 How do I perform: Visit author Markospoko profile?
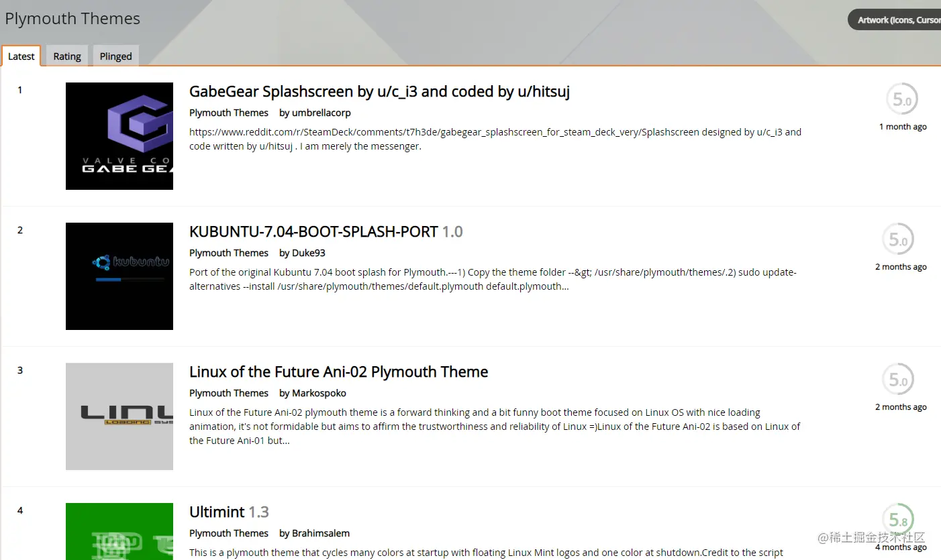pyautogui.click(x=319, y=393)
